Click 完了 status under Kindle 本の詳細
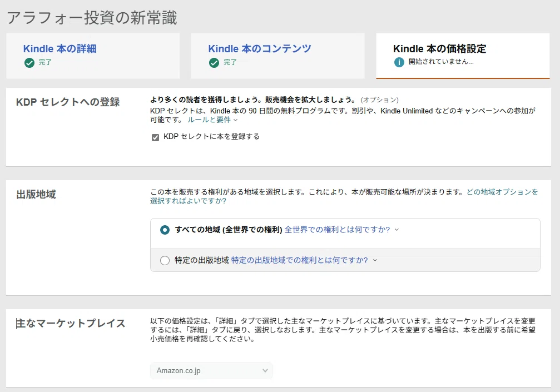Screen dimensions: 560x392 pyautogui.click(x=45, y=62)
